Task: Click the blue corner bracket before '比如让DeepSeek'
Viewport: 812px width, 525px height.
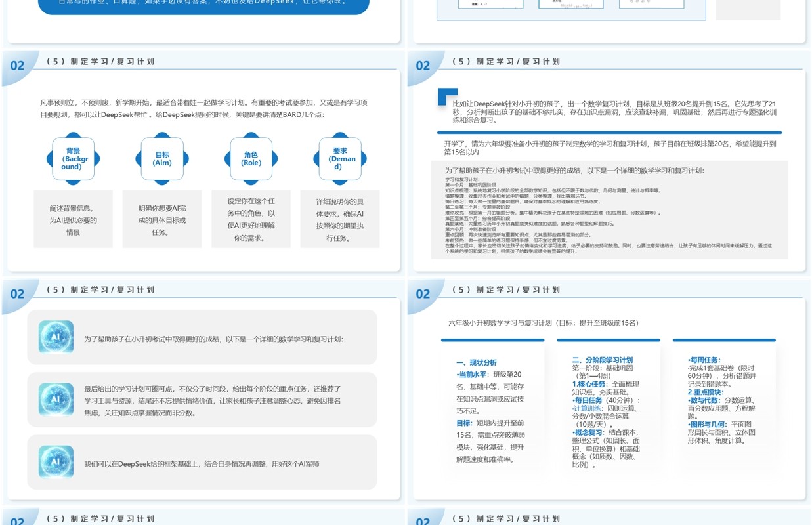Action: pos(447,96)
